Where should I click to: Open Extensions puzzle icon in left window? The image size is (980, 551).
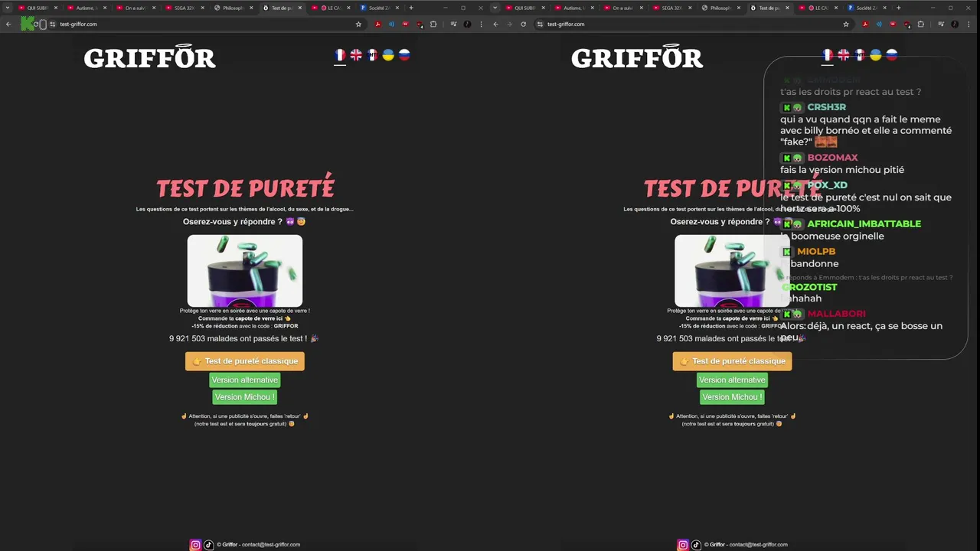[433, 24]
